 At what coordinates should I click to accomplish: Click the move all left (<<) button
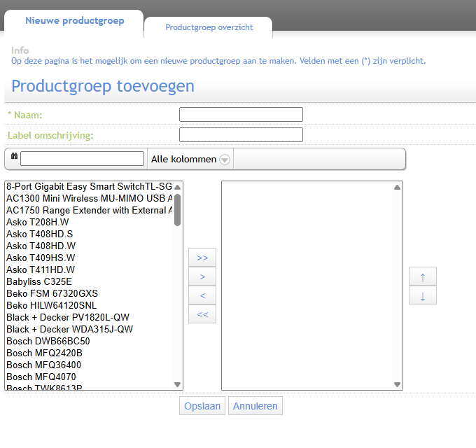pyautogui.click(x=202, y=314)
